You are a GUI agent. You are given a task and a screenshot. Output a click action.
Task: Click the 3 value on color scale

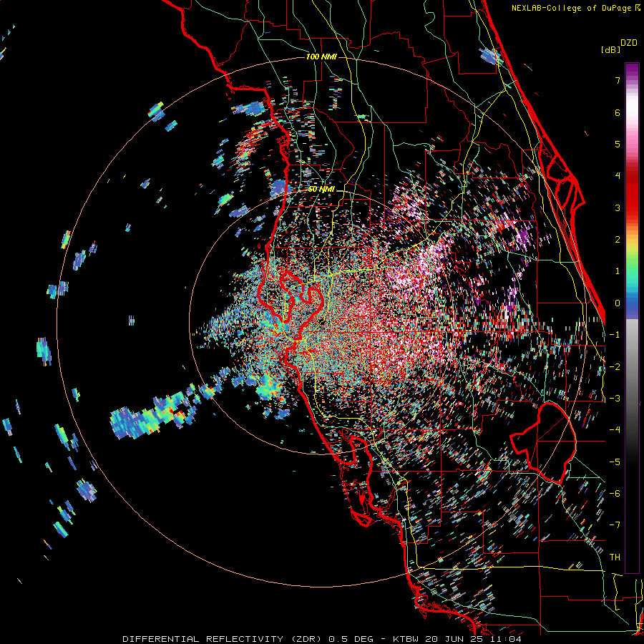tap(618, 208)
